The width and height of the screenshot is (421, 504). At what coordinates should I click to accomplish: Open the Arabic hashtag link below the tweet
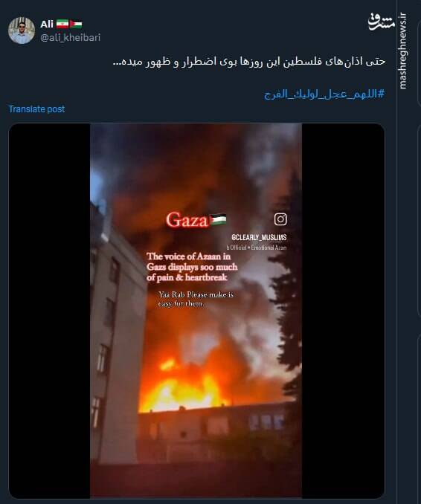324,94
